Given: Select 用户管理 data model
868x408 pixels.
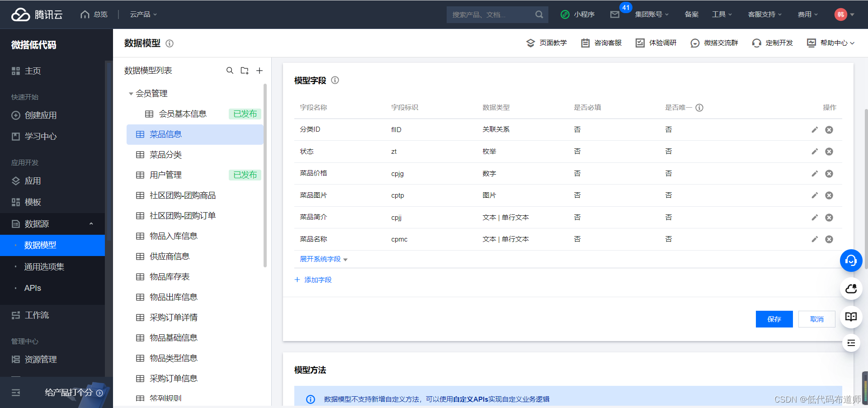Looking at the screenshot, I should pyautogui.click(x=195, y=175).
